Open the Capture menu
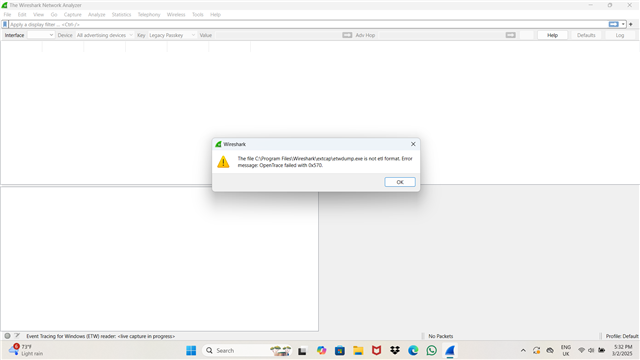Viewport: 640px width, 360px height. (x=73, y=15)
